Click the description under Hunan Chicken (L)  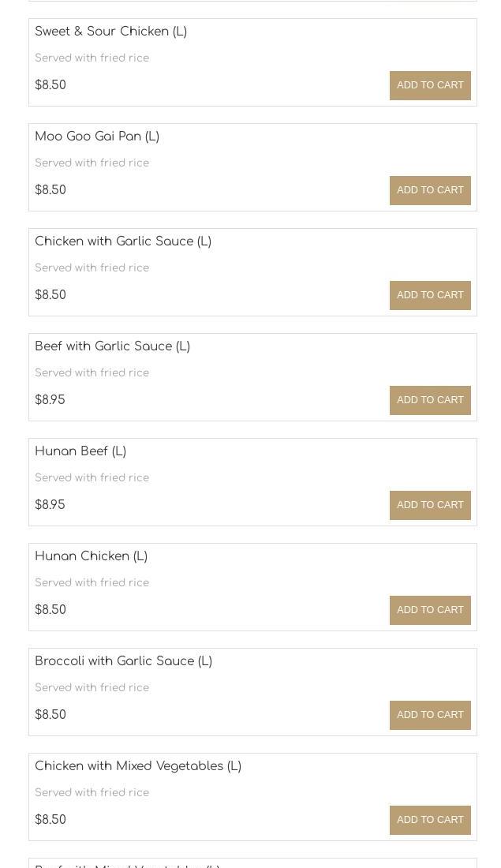point(92,583)
